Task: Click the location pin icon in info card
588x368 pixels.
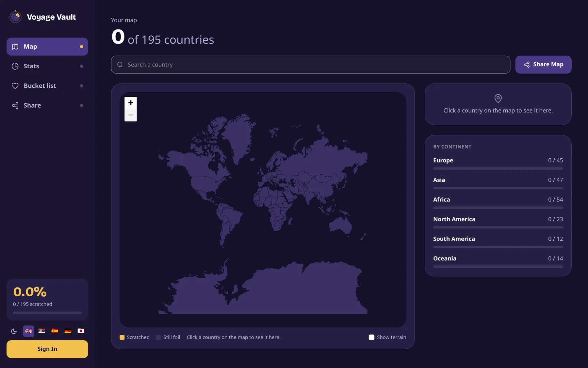Action: [x=498, y=98]
